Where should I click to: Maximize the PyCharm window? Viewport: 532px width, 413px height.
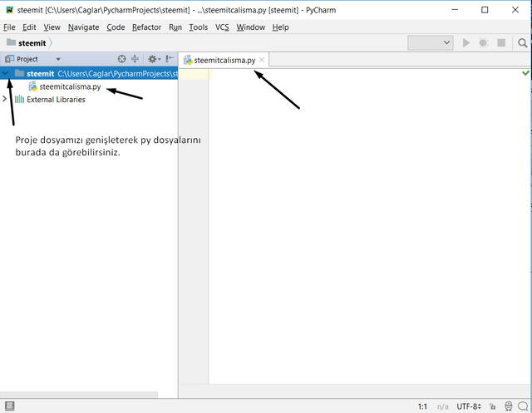(485, 10)
